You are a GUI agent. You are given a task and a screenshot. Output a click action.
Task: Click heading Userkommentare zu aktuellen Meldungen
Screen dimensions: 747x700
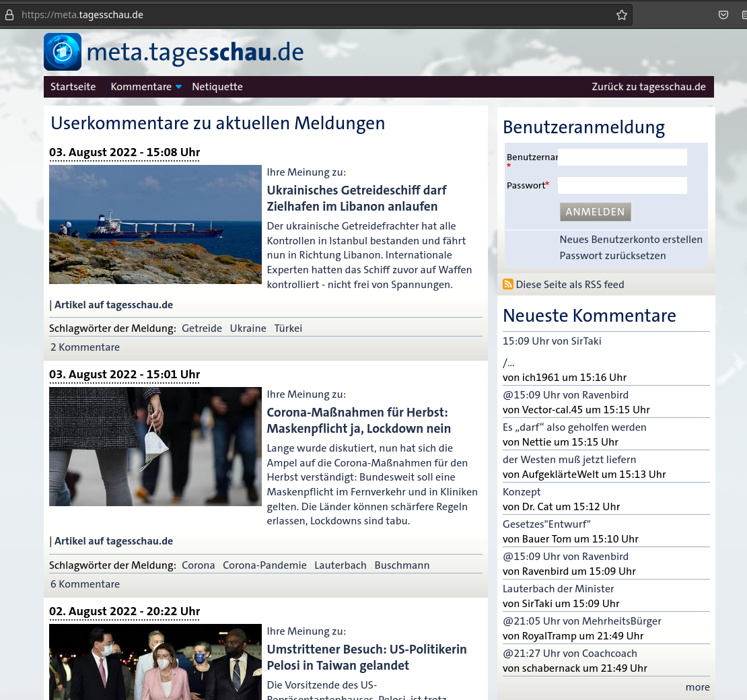[218, 123]
